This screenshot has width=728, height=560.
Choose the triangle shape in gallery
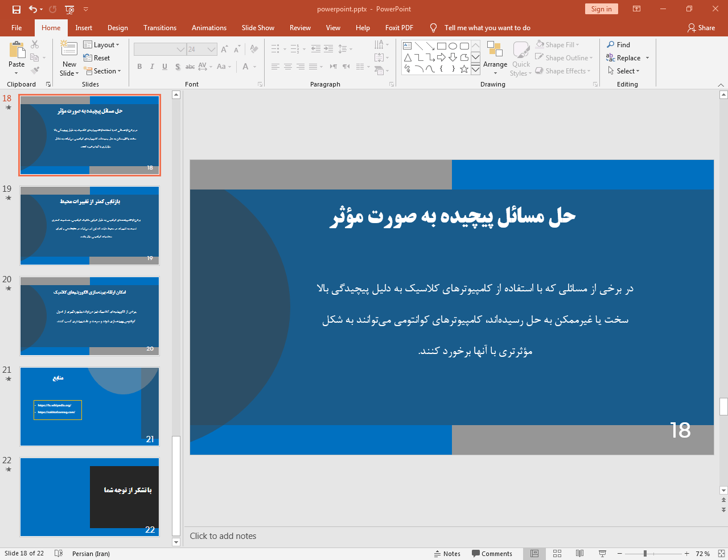(x=408, y=57)
